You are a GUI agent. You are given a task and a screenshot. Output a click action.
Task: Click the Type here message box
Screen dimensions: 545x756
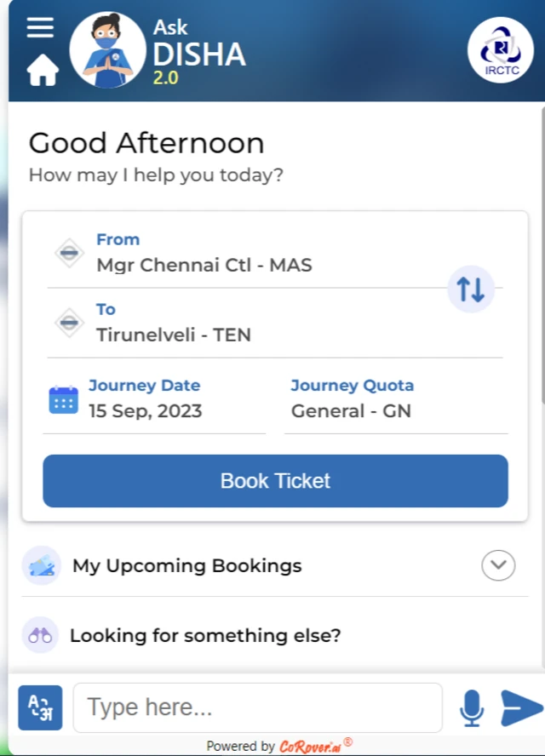pos(257,707)
